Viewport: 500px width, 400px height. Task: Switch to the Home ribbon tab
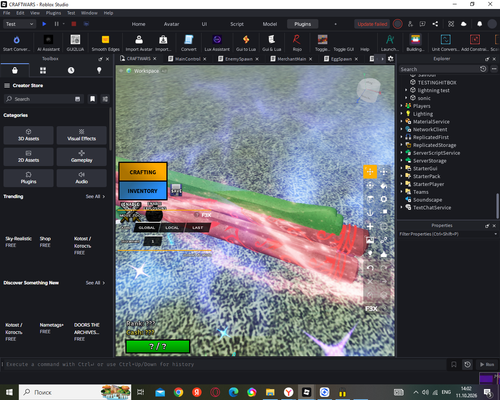click(x=138, y=24)
